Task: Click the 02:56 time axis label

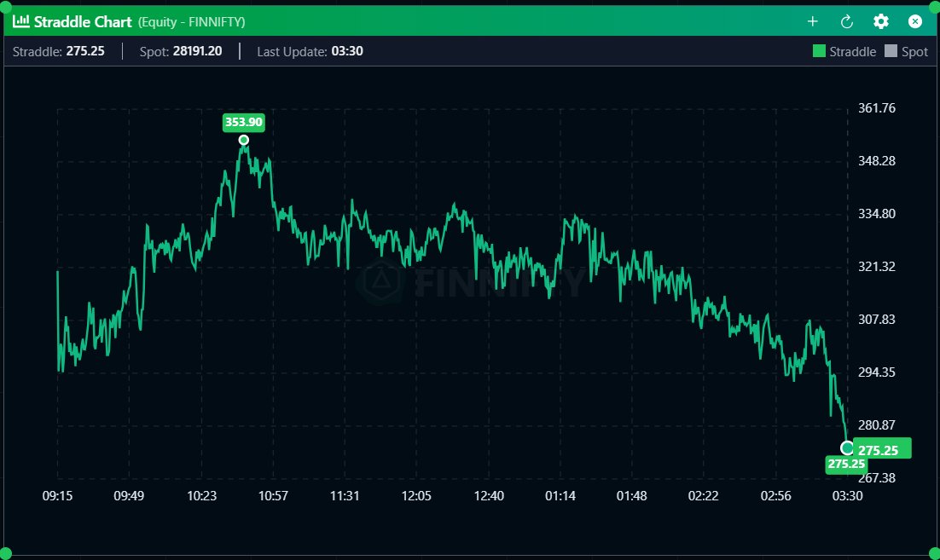Action: click(775, 496)
